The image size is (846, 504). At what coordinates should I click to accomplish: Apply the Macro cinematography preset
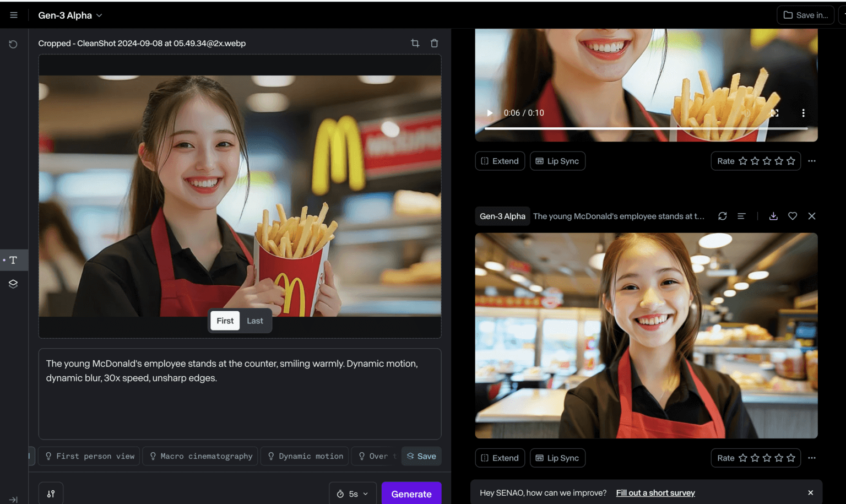coord(200,456)
